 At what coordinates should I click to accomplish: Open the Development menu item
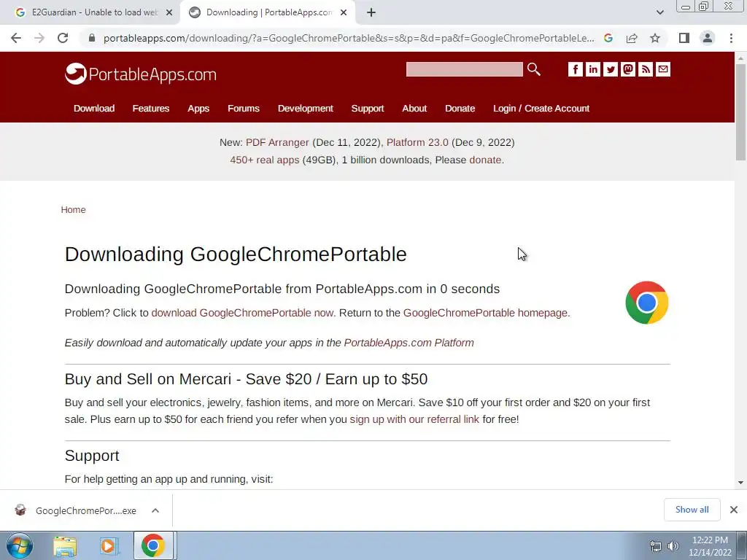pyautogui.click(x=306, y=109)
